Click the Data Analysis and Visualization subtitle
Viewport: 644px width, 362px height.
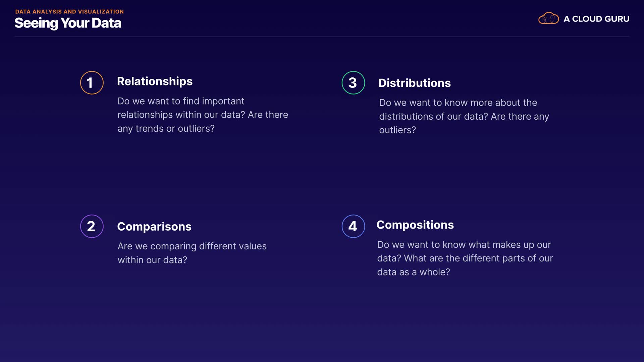(x=69, y=12)
